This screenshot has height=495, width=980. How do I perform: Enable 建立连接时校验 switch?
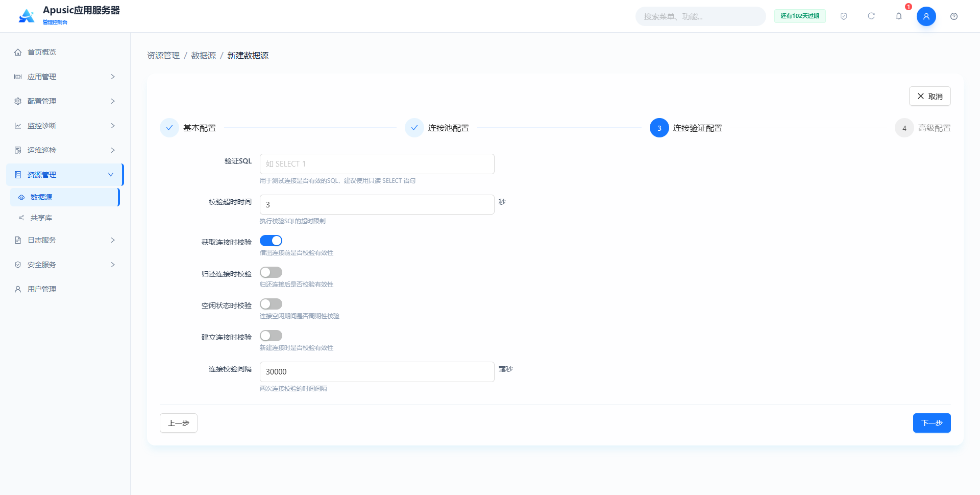[271, 336]
